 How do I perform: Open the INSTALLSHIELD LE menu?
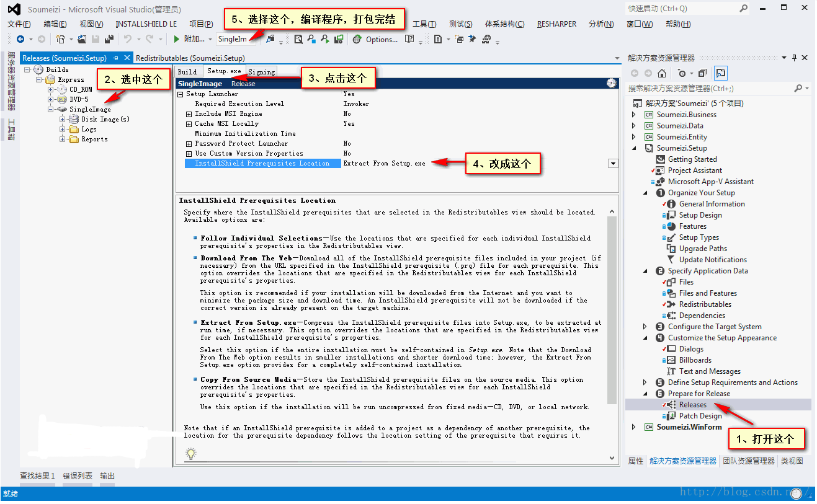coord(146,24)
